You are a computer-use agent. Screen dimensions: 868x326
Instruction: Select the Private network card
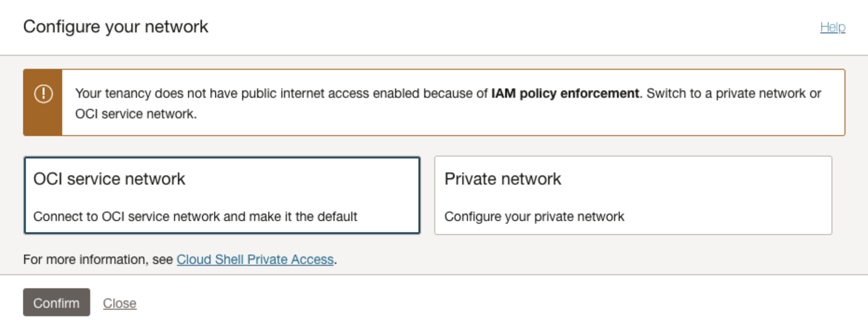tap(633, 195)
